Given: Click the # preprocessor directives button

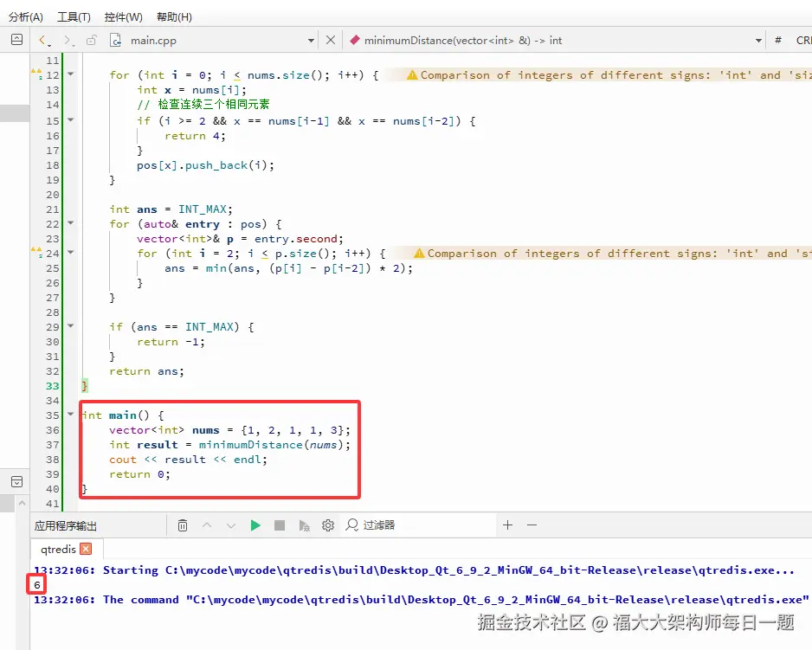Looking at the screenshot, I should pyautogui.click(x=778, y=40).
